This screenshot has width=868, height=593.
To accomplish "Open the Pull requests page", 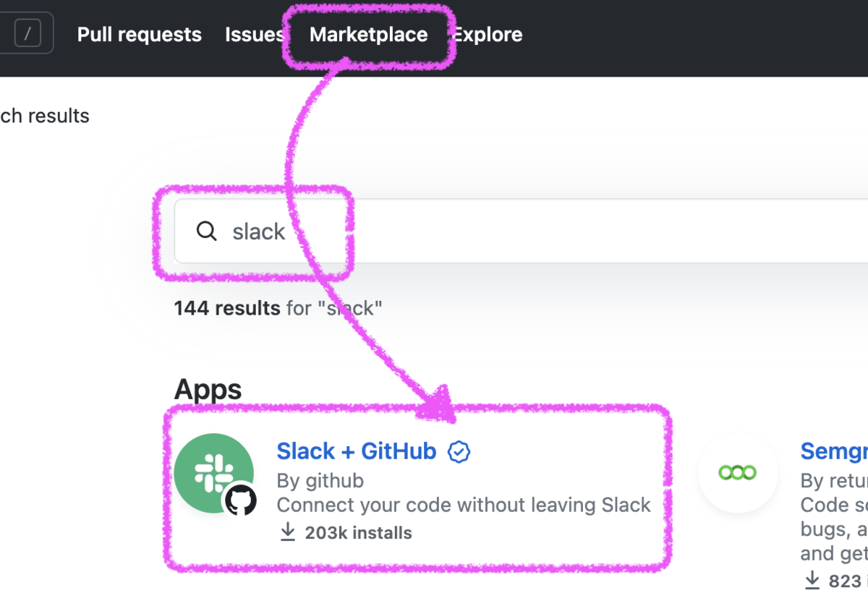I will coord(139,34).
